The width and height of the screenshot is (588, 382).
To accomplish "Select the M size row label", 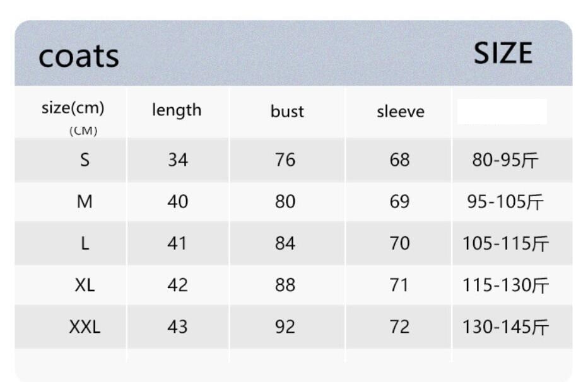I will click(x=85, y=202).
